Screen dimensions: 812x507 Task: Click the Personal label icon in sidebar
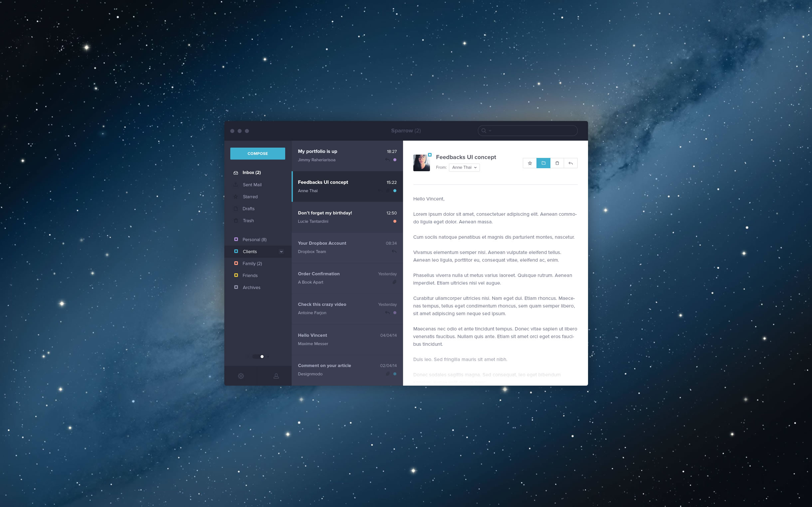pyautogui.click(x=236, y=239)
